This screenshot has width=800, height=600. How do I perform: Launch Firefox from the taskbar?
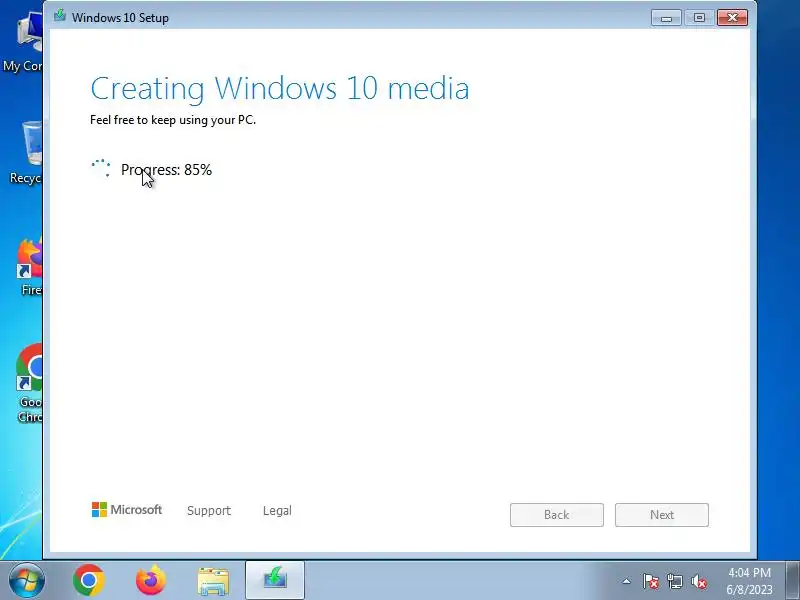point(151,580)
